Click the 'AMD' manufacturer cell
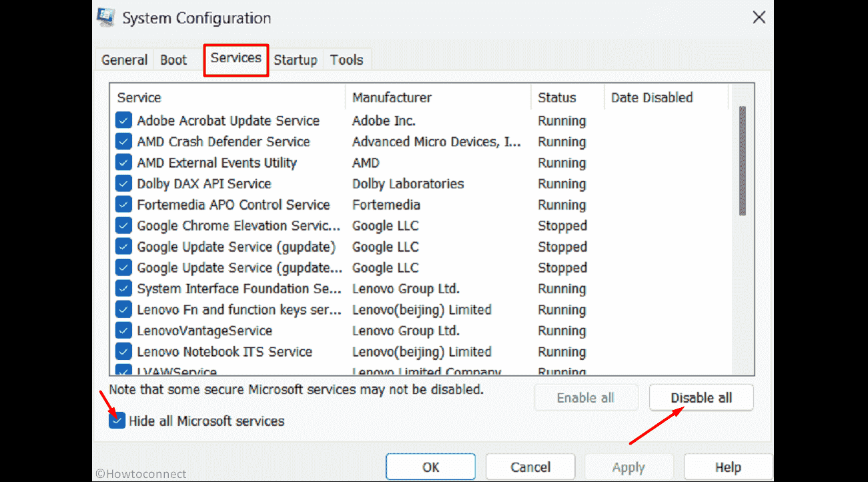 (366, 163)
